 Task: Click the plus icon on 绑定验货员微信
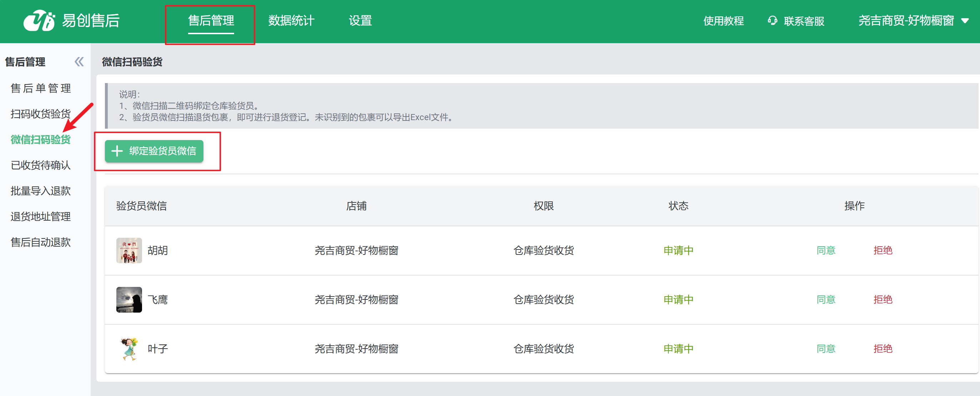(117, 151)
